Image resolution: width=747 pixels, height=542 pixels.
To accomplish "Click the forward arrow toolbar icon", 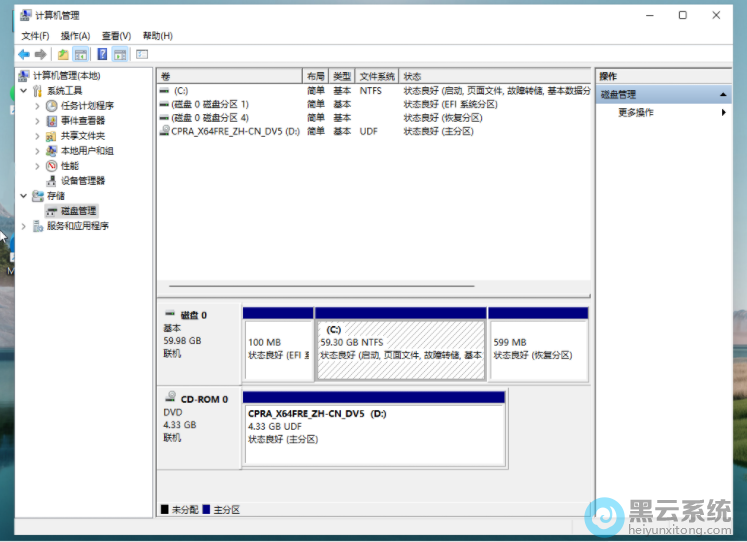I will coord(41,54).
